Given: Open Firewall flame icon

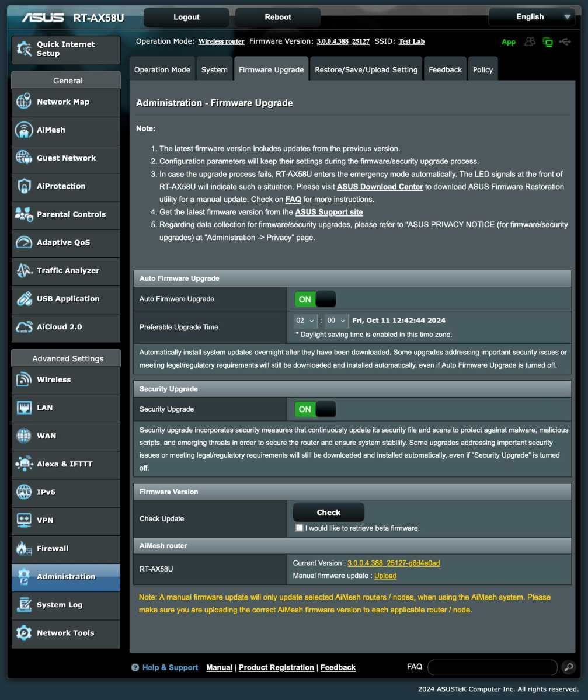Looking at the screenshot, I should pos(24,548).
